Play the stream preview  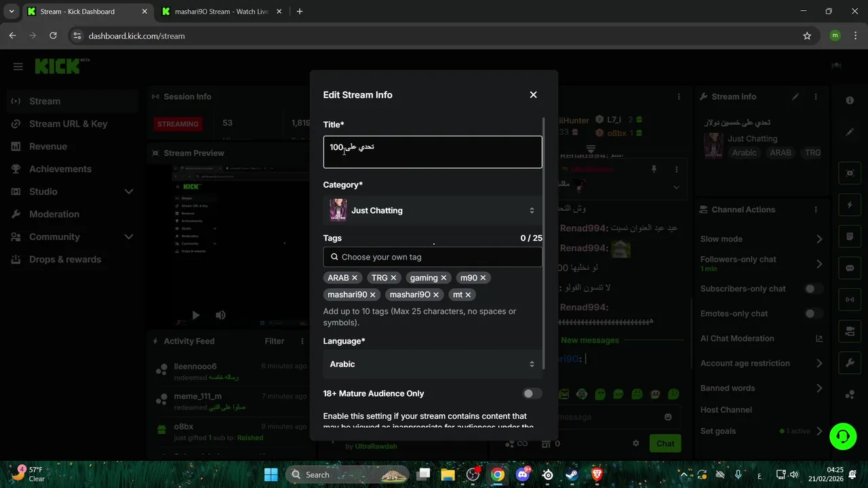click(195, 315)
